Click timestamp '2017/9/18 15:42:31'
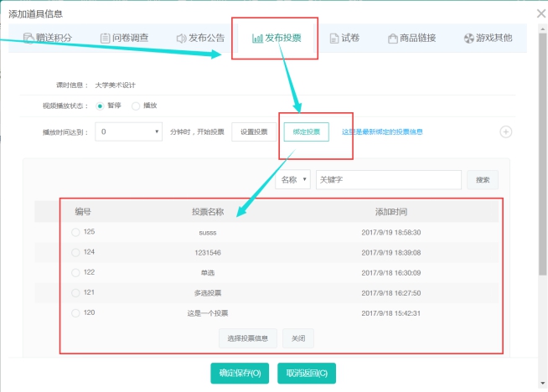 pyautogui.click(x=391, y=313)
